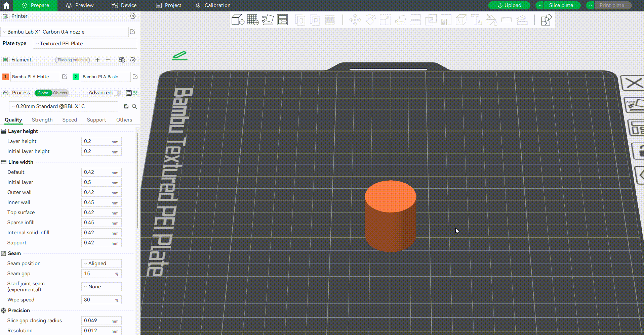Click the Add model cube icon
Image resolution: width=644 pixels, height=335 pixels.
coord(238,20)
